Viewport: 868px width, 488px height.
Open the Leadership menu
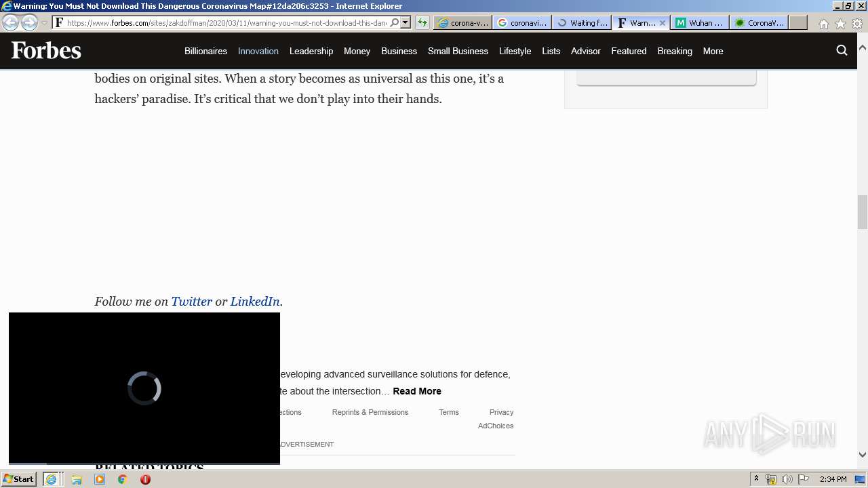coord(311,51)
